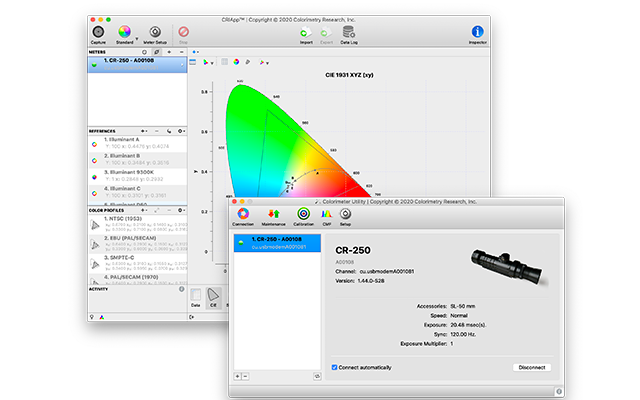
Task: Click the Stop icon in toolbar
Action: pyautogui.click(x=184, y=32)
